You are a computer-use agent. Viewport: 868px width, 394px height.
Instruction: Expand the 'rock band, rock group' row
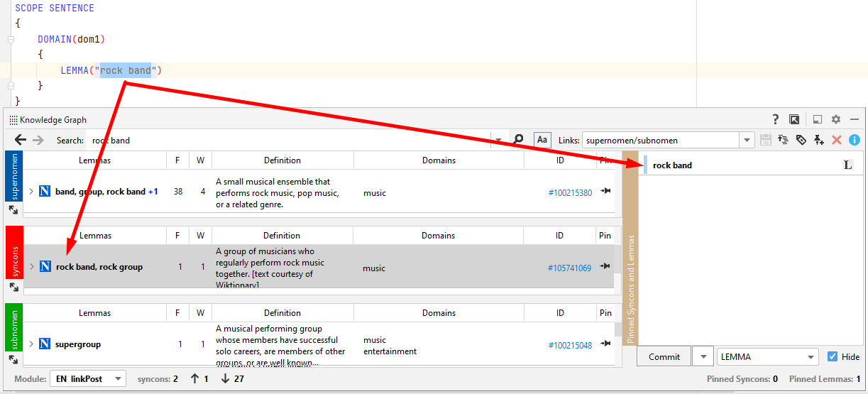[31, 267]
